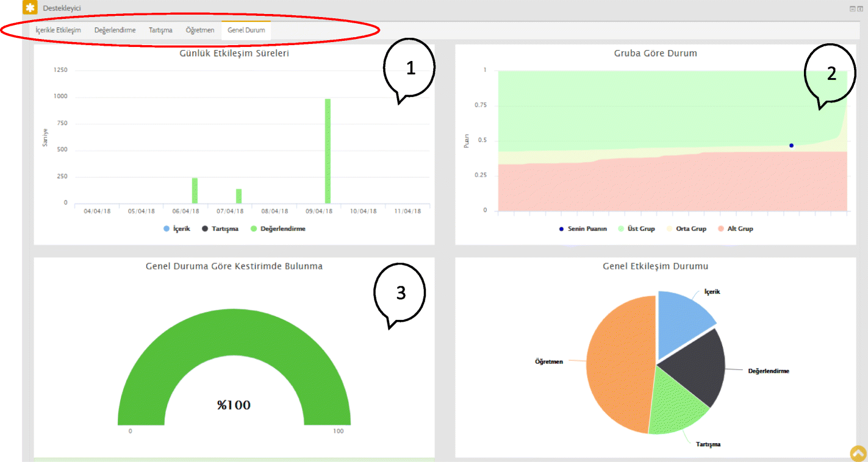Click the Değerlendirme pie label

click(769, 371)
